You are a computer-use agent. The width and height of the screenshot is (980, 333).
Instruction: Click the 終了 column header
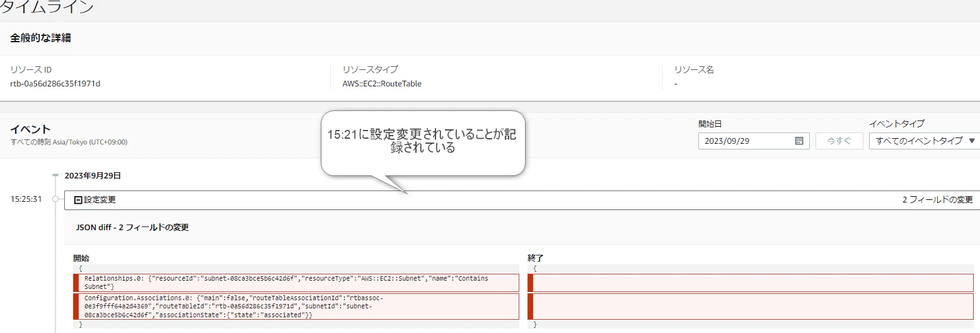(x=535, y=258)
